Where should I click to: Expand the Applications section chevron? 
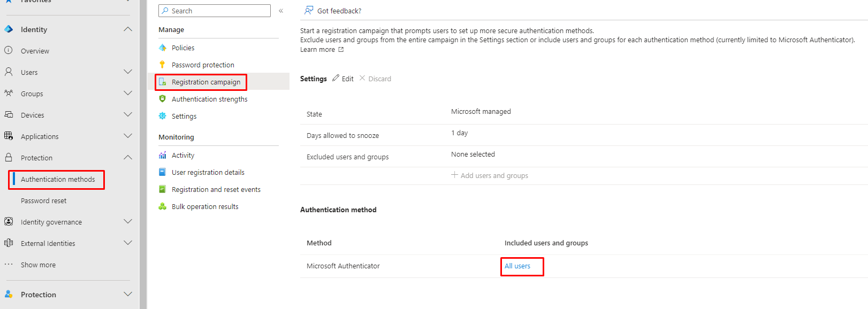pos(128,136)
